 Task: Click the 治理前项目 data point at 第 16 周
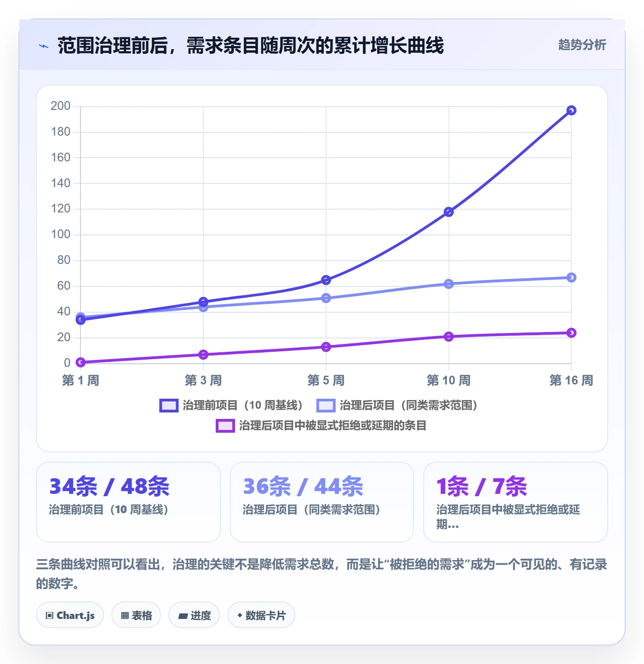[x=571, y=110]
